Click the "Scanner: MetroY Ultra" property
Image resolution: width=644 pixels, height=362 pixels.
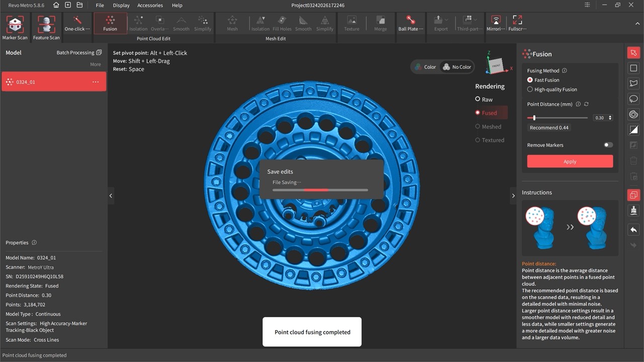[x=30, y=267]
